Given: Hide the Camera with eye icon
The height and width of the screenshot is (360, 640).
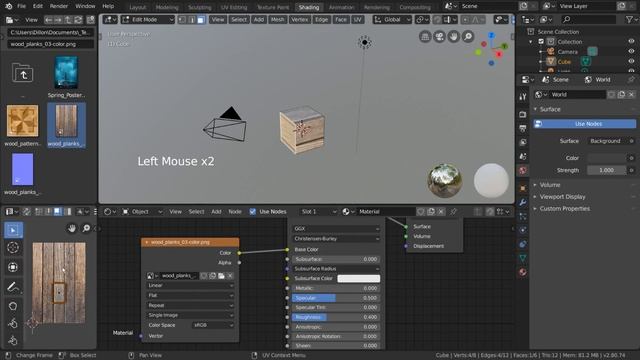Looking at the screenshot, I should point(631,51).
